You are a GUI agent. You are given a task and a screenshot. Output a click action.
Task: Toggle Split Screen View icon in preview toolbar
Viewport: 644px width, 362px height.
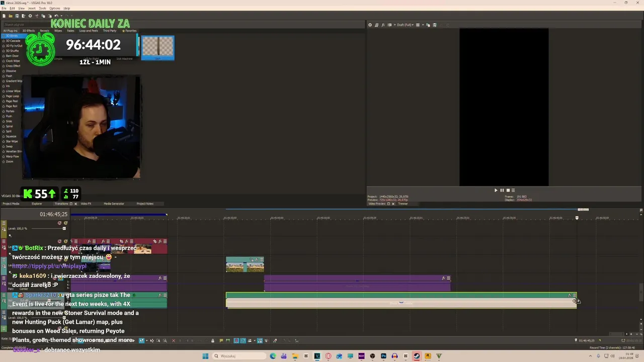click(389, 25)
